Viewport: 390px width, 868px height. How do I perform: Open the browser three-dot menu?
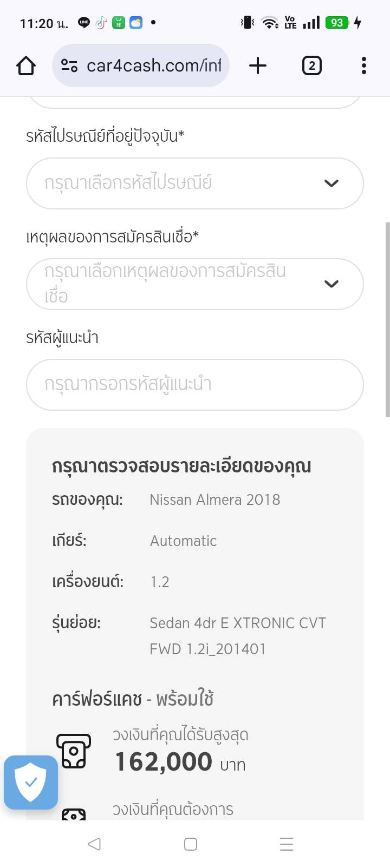tap(363, 66)
